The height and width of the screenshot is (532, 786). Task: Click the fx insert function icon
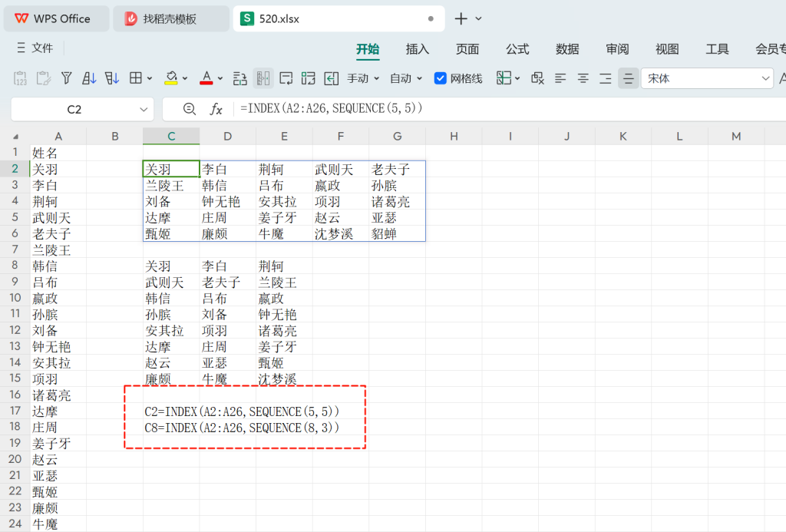pos(216,109)
